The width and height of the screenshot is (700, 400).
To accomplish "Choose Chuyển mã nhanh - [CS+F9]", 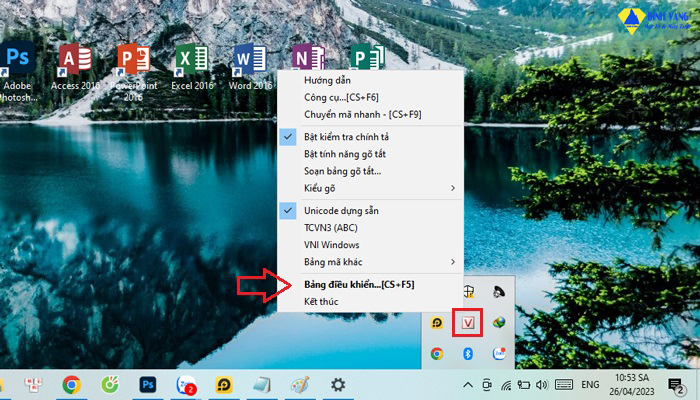I will click(x=371, y=114).
